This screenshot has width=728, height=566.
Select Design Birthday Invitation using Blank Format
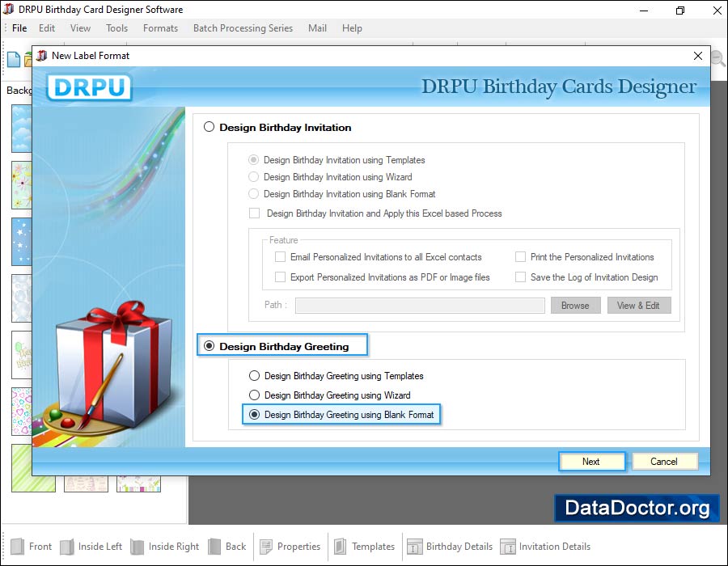253,194
